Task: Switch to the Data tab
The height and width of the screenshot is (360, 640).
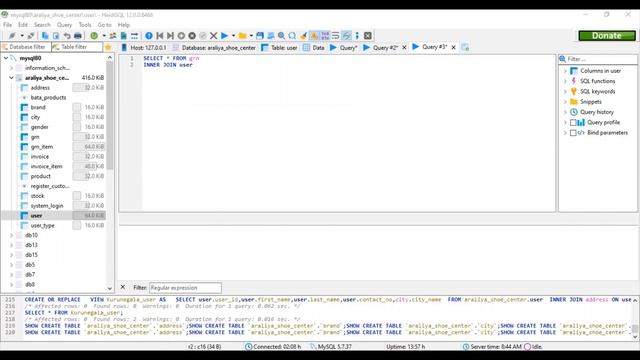Action: [x=313, y=48]
